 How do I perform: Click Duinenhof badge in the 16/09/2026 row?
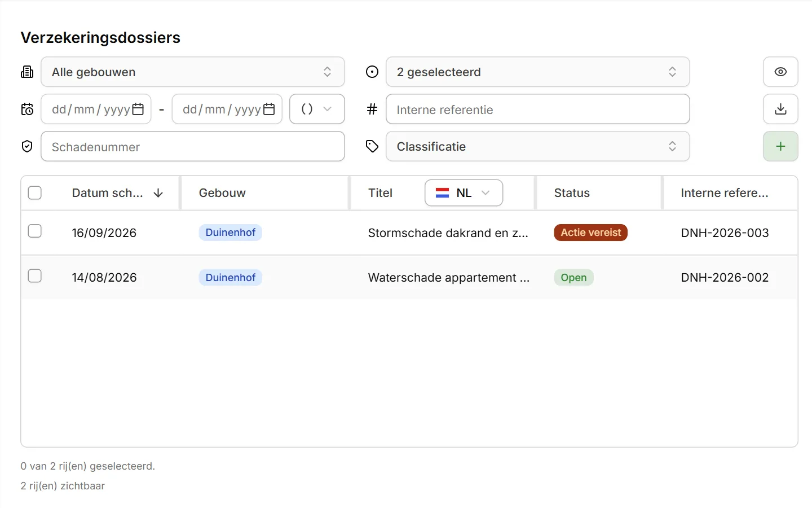(x=231, y=233)
